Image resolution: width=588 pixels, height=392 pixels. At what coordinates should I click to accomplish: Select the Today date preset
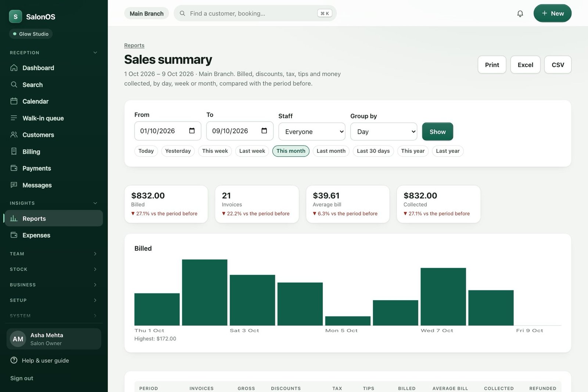(x=146, y=151)
